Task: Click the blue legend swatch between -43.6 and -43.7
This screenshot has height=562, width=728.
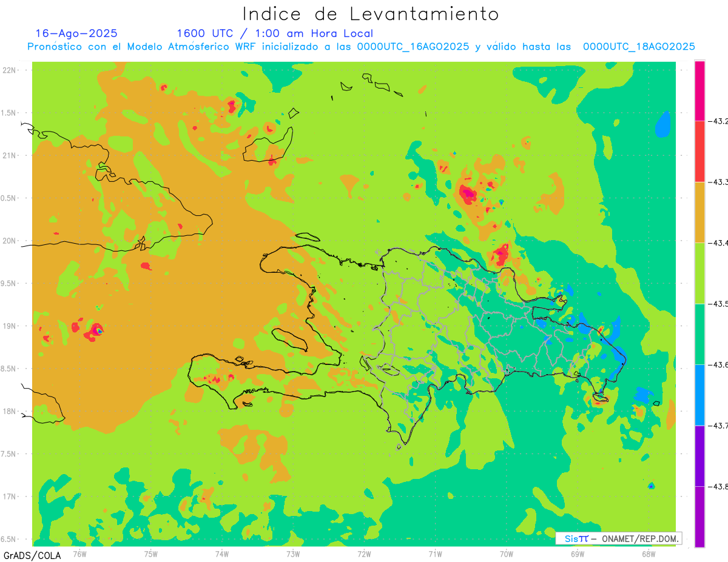Action: [699, 395]
